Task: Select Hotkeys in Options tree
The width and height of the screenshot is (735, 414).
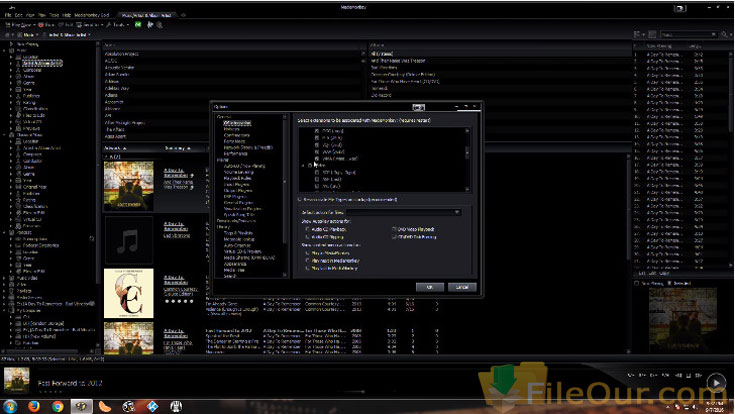Action: pyautogui.click(x=232, y=129)
